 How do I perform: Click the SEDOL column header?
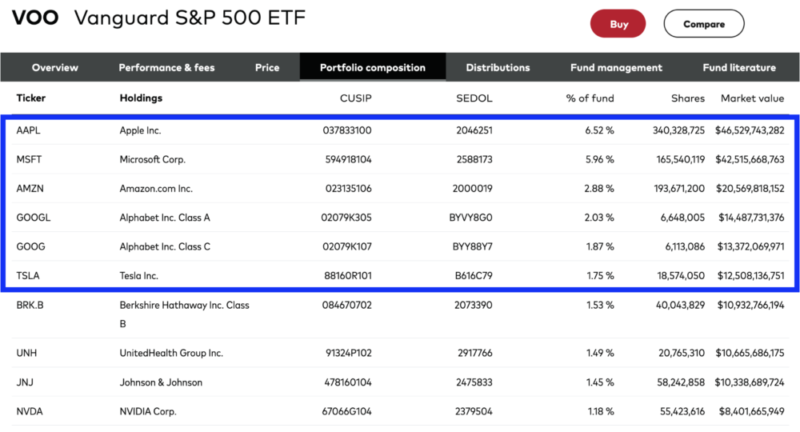tap(474, 98)
